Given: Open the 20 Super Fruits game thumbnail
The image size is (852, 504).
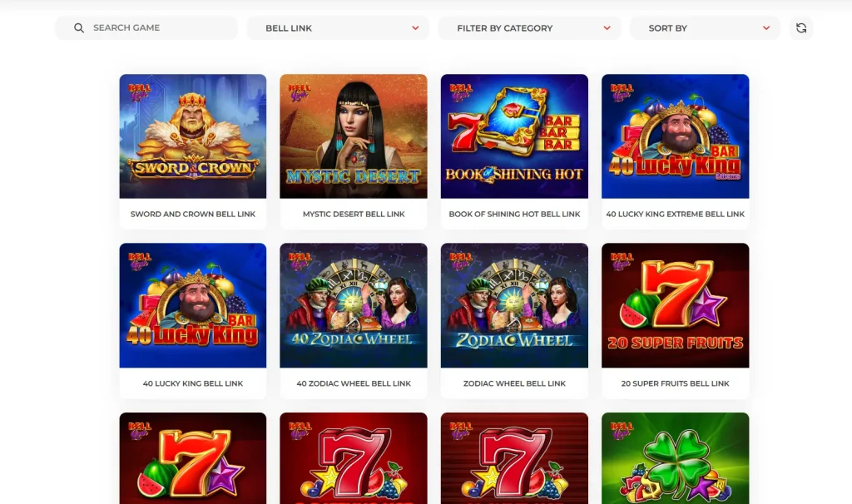Looking at the screenshot, I should click(x=675, y=305).
